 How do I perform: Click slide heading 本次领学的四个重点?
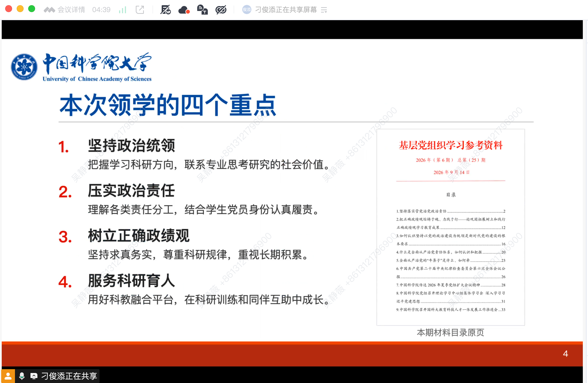click(168, 105)
